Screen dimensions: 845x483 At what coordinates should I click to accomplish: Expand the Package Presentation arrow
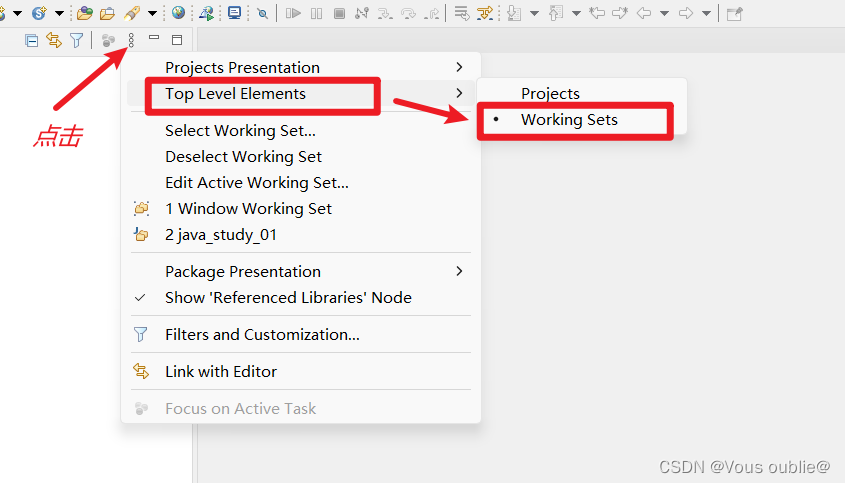(x=459, y=271)
